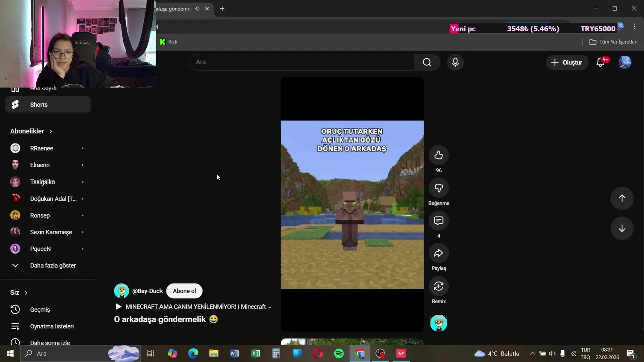Image resolution: width=644 pixels, height=362 pixels.
Task: Open the system tray volume icon
Action: [x=552, y=354]
